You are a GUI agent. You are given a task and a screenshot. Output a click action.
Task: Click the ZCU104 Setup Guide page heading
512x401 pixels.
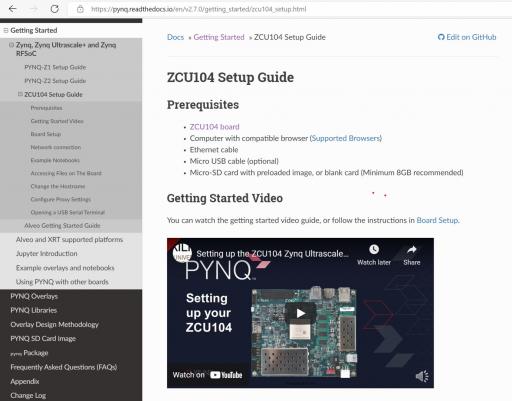(230, 77)
